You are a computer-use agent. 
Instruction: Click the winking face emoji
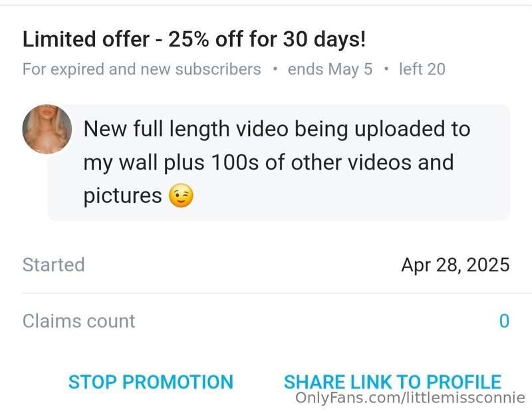[x=181, y=196]
